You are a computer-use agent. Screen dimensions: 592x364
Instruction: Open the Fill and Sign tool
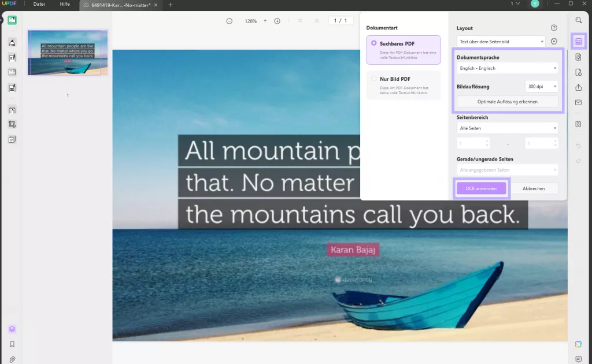[12, 88]
